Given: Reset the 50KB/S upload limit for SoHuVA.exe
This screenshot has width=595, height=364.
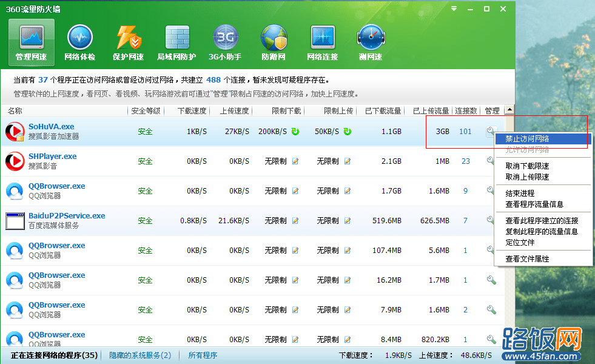Looking at the screenshot, I should click(x=347, y=131).
